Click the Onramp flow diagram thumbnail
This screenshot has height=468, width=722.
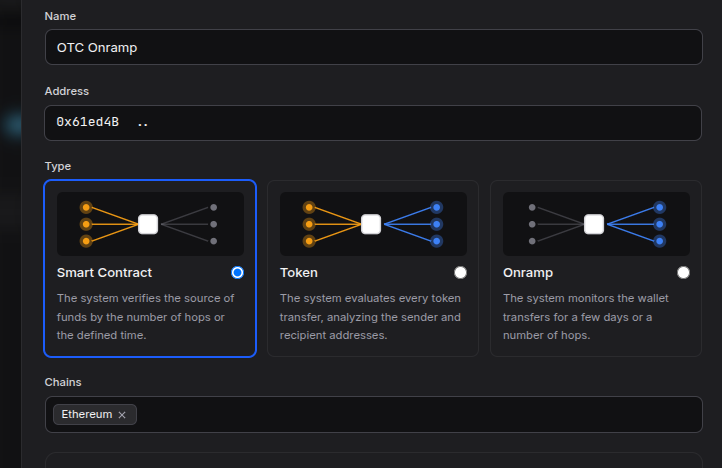(596, 224)
